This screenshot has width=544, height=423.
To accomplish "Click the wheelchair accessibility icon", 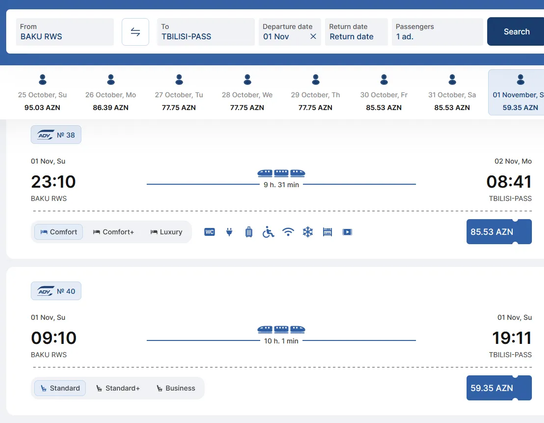I will [x=268, y=232].
